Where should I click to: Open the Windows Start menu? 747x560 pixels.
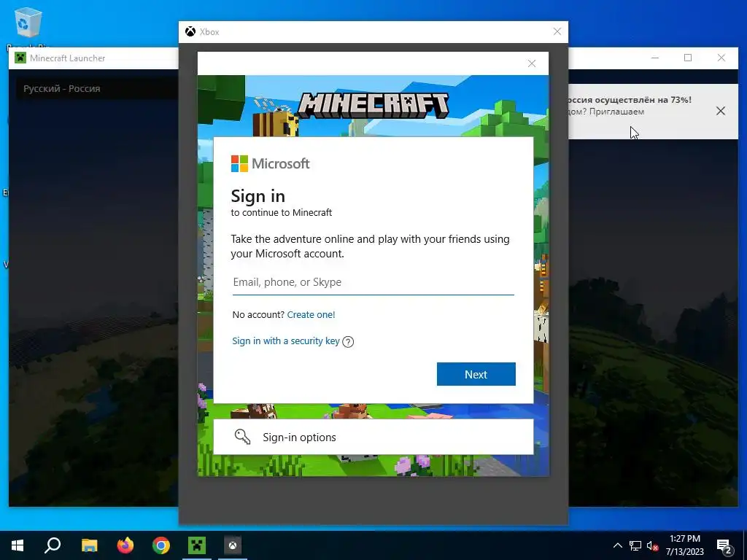coord(18,545)
